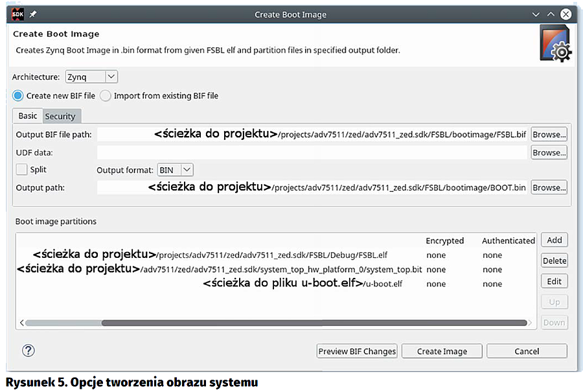Open the Architecture dropdown

[x=91, y=76]
